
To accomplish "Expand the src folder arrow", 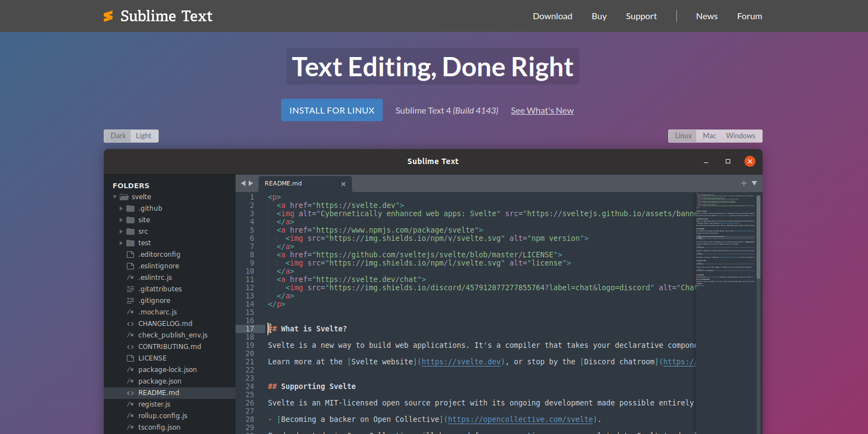I will (x=121, y=232).
